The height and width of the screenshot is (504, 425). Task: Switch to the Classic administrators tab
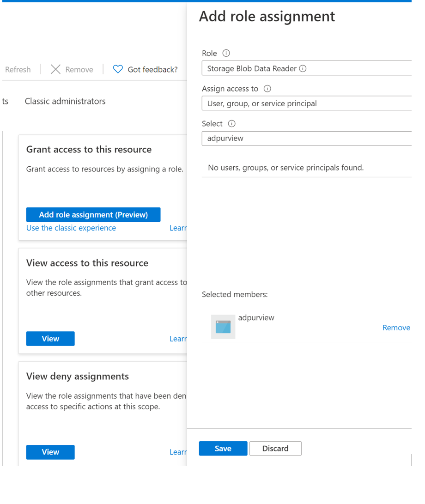pyautogui.click(x=65, y=101)
